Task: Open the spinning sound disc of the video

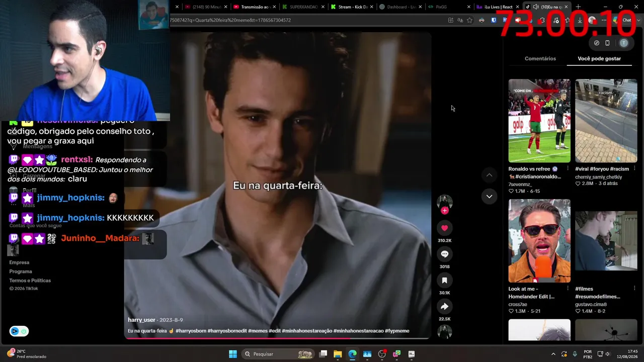Action: coord(444,331)
